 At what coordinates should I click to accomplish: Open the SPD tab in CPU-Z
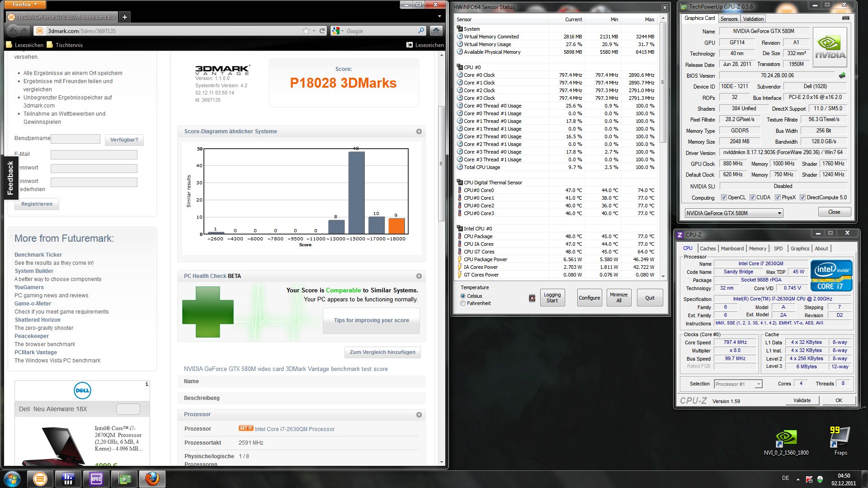(778, 249)
